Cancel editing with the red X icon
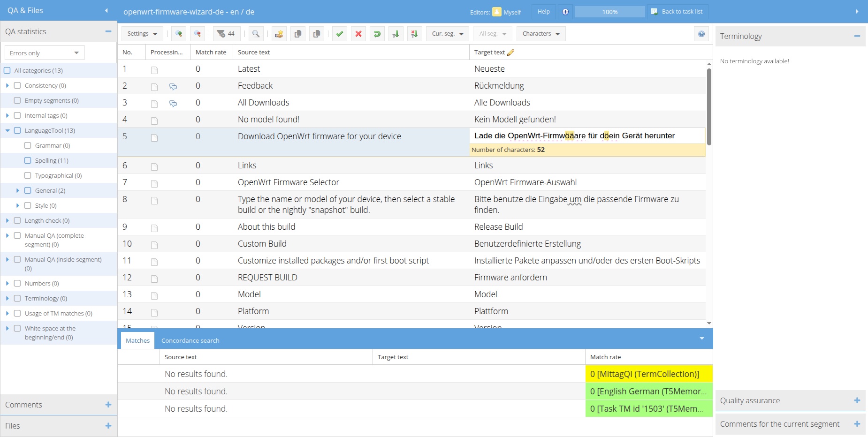This screenshot has height=437, width=868. coord(358,34)
